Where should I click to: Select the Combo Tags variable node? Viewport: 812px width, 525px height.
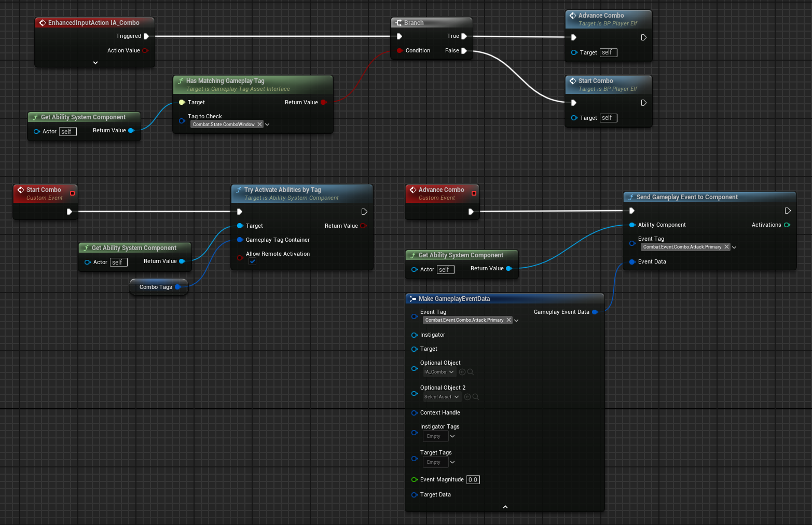158,287
